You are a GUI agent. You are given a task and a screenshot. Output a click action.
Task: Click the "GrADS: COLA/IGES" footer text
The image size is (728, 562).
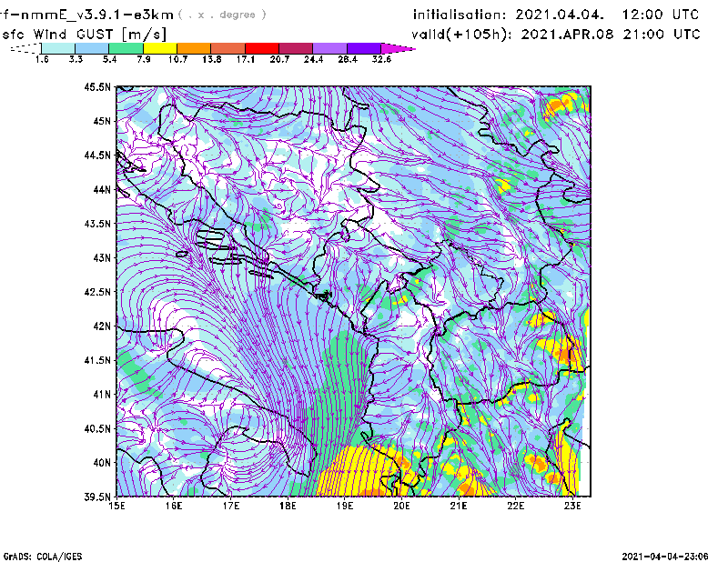pos(42,557)
